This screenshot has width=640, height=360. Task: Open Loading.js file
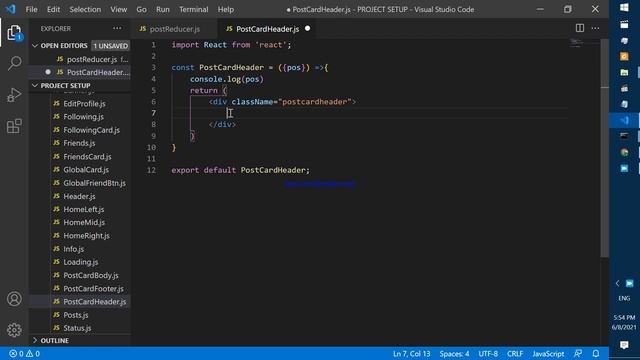[80, 262]
